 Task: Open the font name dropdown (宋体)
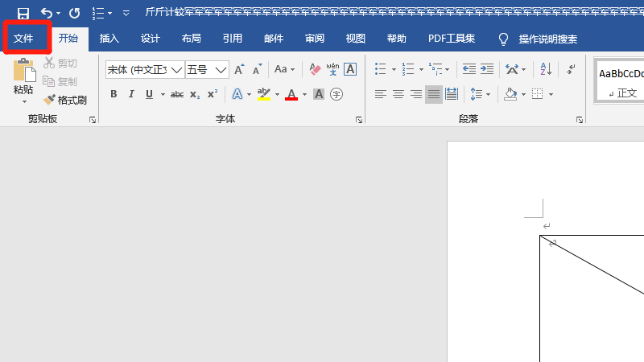pos(176,70)
